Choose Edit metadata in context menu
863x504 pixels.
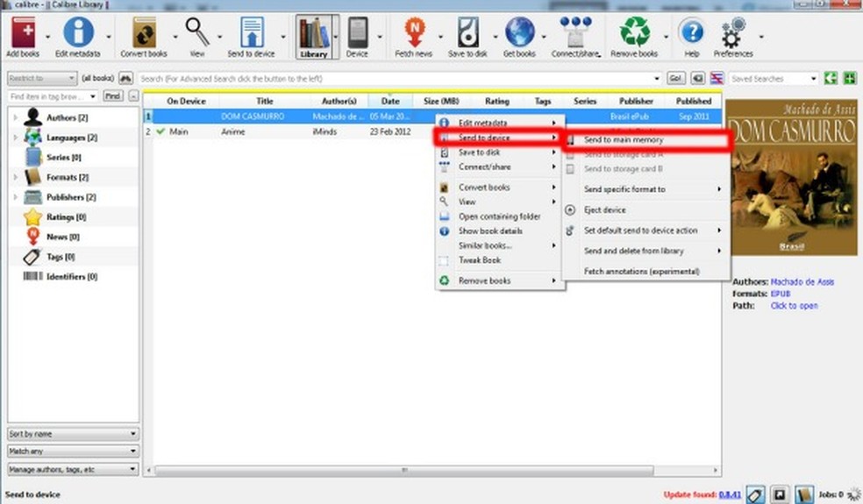499,123
